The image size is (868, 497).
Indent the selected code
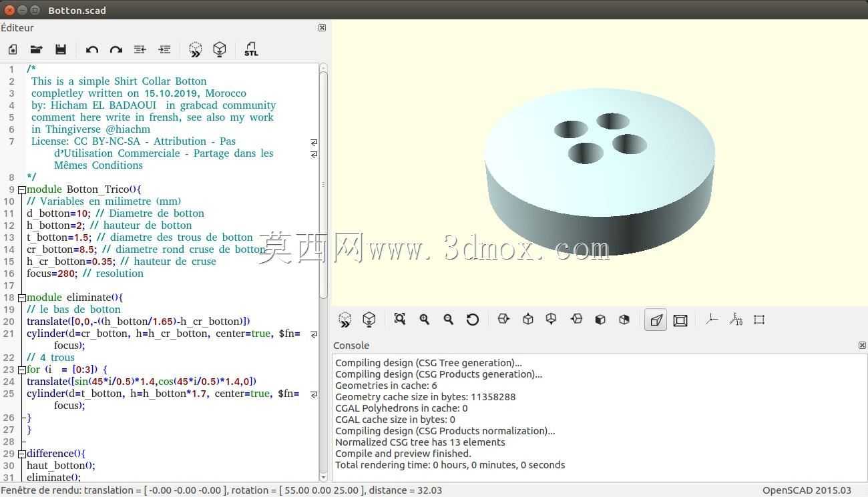(164, 49)
